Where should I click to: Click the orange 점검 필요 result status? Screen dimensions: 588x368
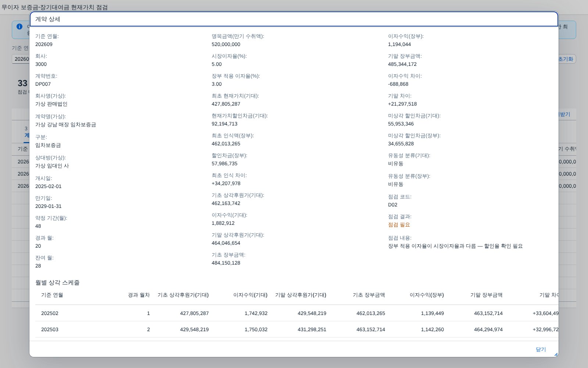tap(399, 224)
